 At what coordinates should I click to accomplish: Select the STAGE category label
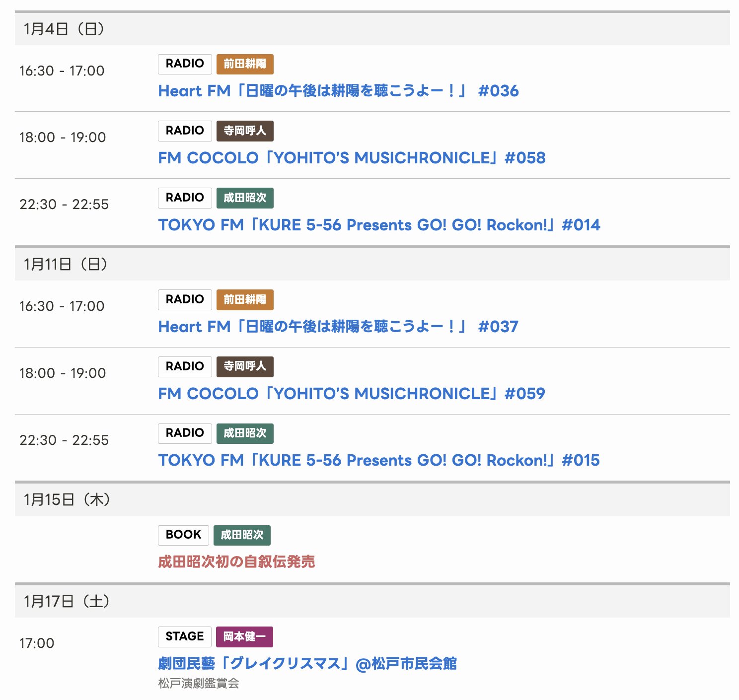tap(184, 636)
